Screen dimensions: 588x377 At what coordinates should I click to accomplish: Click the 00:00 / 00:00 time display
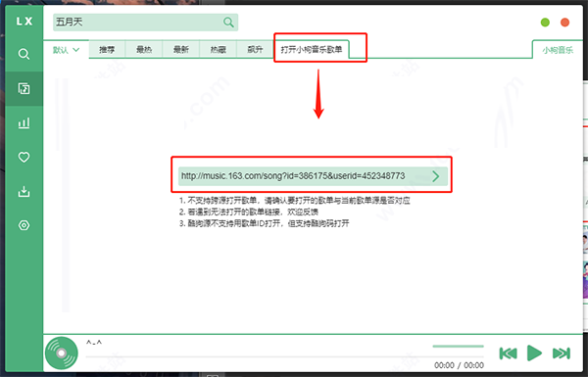coord(459,365)
